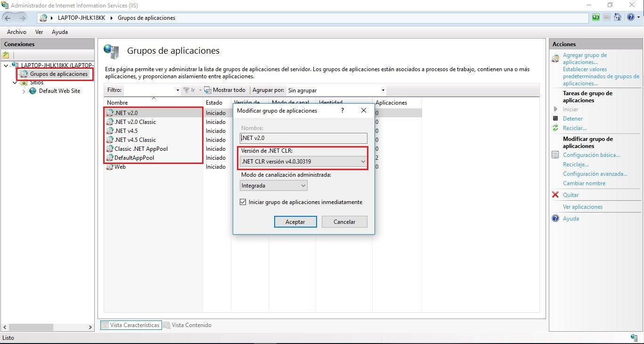644x344 pixels.
Task: Click the Detener stop square icon
Action: [x=555, y=119]
